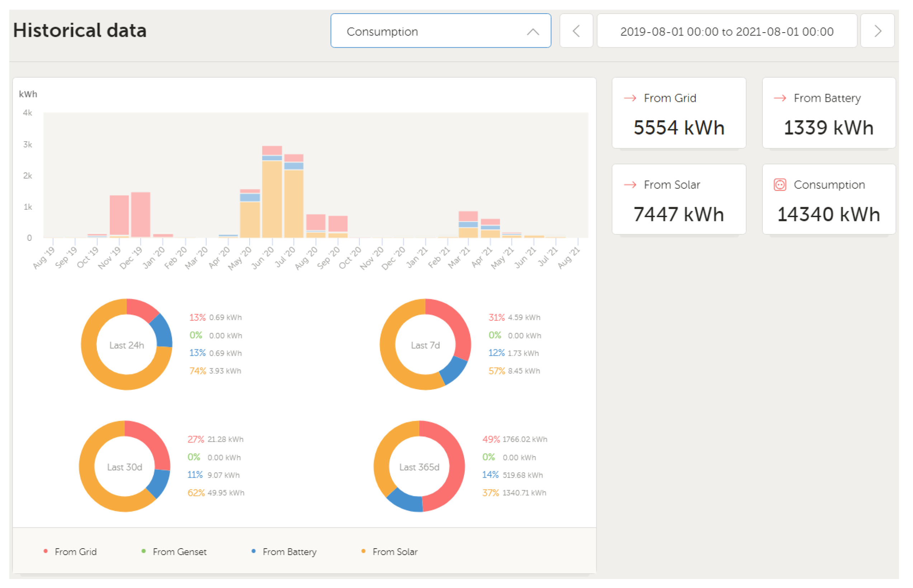This screenshot has height=588, width=913.
Task: Click the From Battery arrow icon
Action: (780, 98)
